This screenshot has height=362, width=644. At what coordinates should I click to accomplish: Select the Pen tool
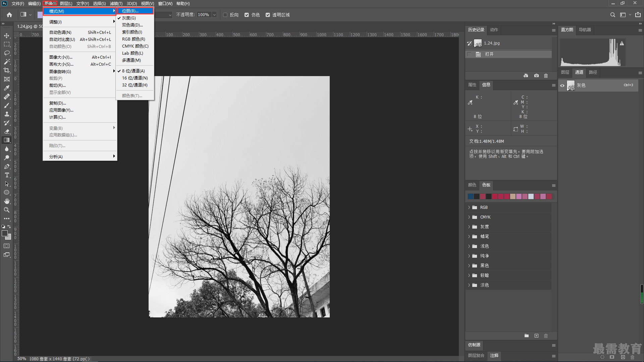[7, 166]
